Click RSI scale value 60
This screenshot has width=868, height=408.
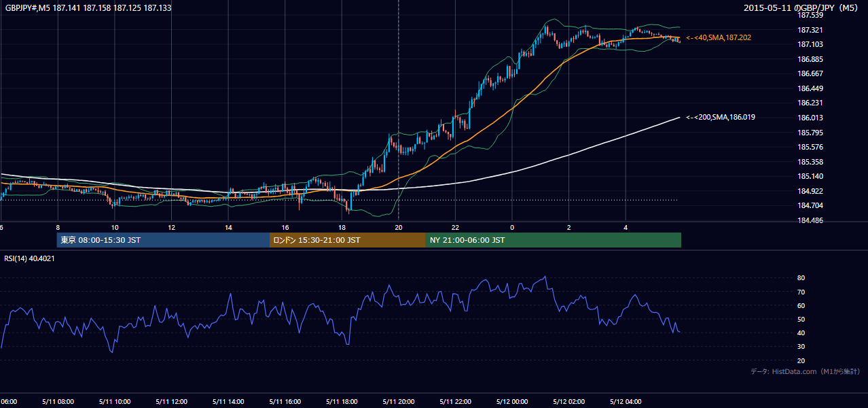[x=801, y=305]
